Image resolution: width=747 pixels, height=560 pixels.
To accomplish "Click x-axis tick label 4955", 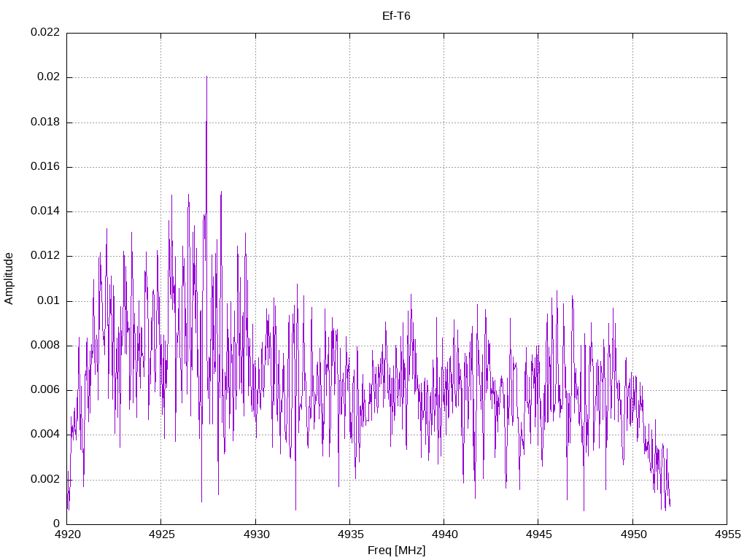I will 727,534.
